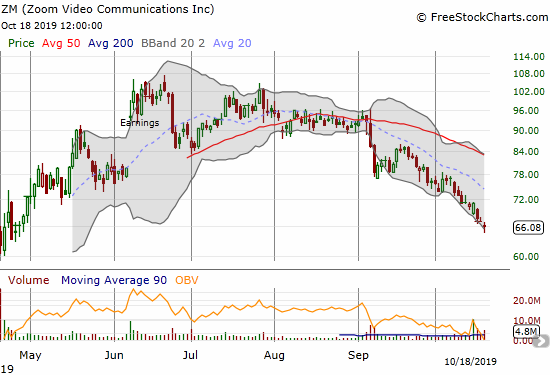Select the OBV legend label

click(x=187, y=280)
